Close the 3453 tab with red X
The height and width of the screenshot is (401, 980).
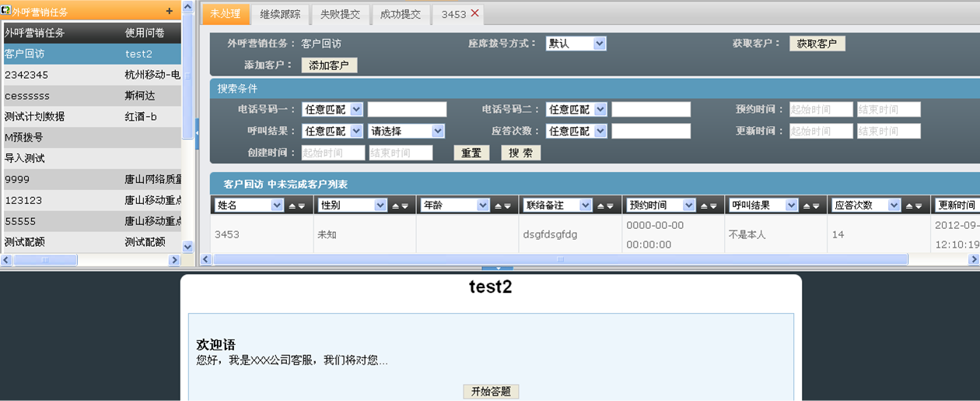(x=475, y=13)
